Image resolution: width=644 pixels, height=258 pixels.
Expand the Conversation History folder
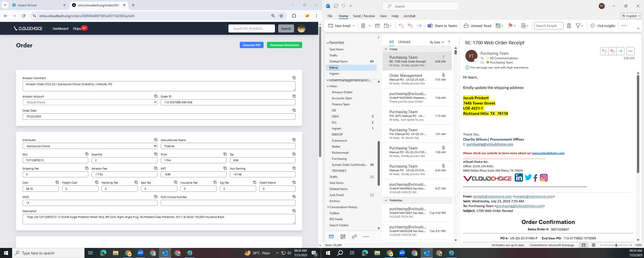pos(328,207)
